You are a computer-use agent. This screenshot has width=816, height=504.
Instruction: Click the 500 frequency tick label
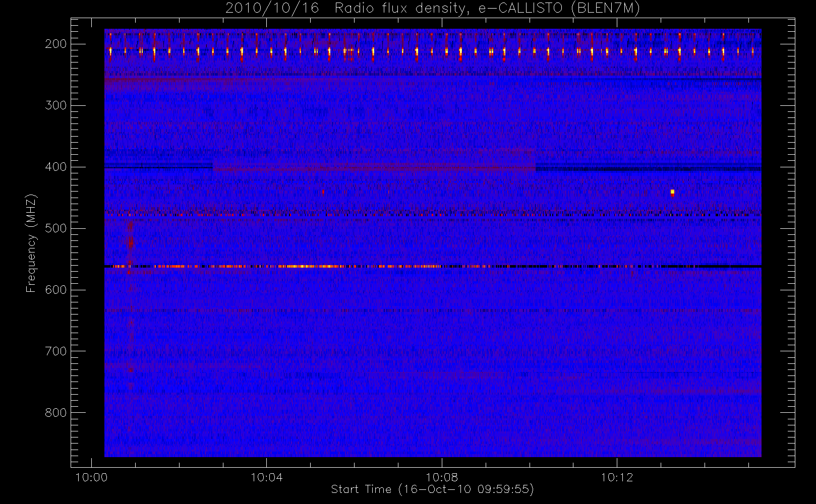(x=55, y=228)
